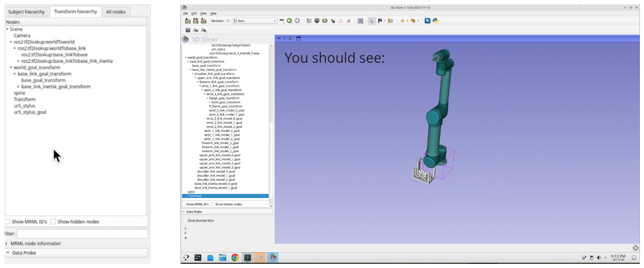
Task: Check the Show Zoomed Slice box
Action: tap(185, 221)
